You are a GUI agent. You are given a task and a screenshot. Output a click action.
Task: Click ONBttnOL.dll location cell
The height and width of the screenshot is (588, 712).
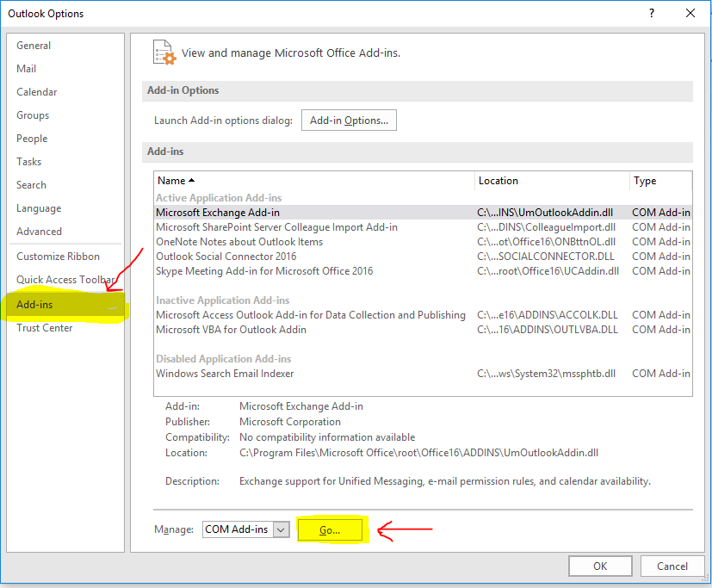coord(546,242)
